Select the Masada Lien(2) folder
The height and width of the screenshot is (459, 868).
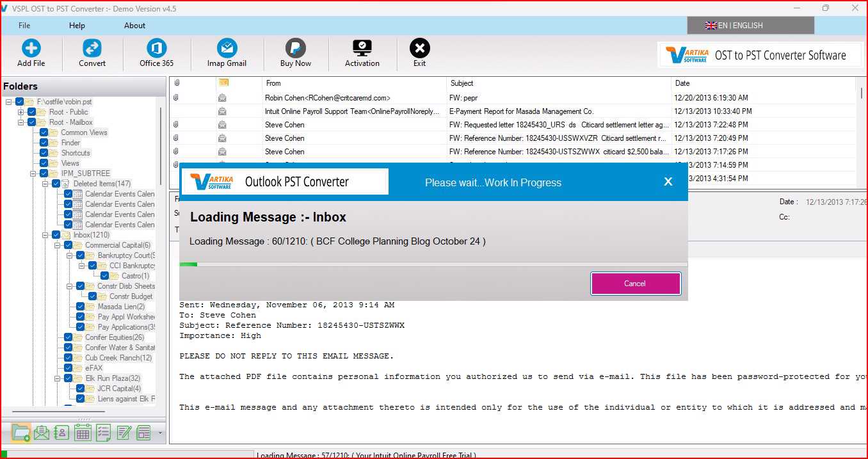coord(121,307)
